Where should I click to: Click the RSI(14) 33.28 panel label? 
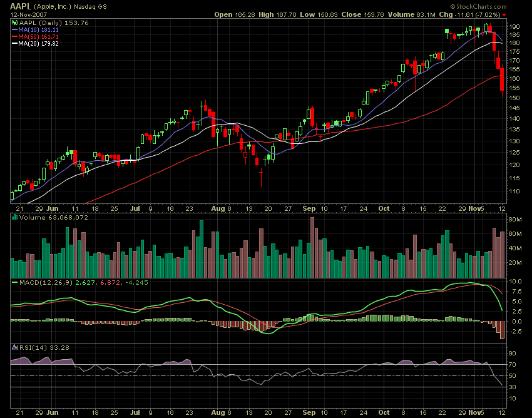(x=44, y=348)
